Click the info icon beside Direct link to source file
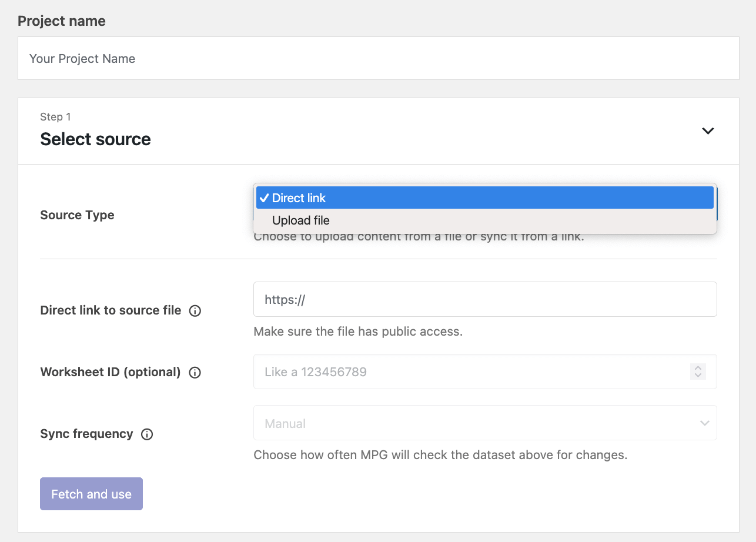The image size is (756, 542). (195, 311)
